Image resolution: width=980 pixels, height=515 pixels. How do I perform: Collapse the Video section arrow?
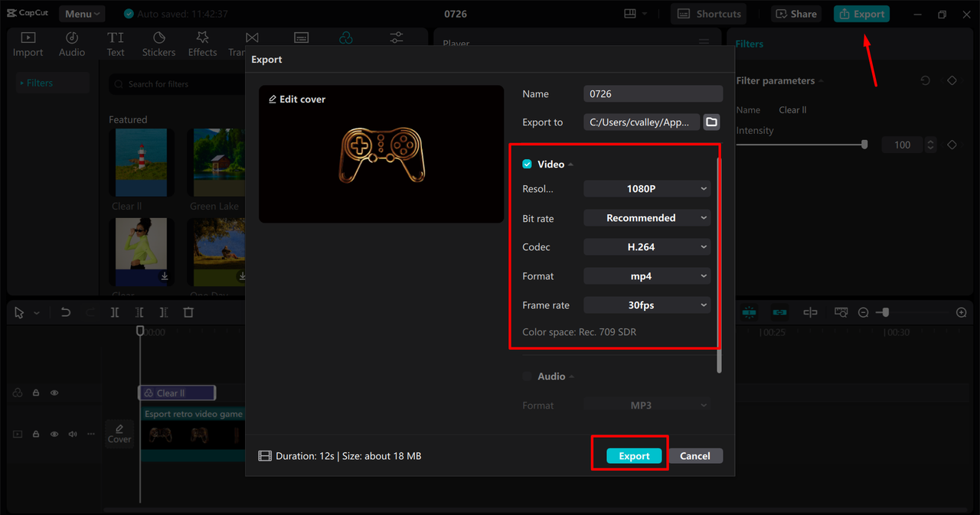[570, 165]
